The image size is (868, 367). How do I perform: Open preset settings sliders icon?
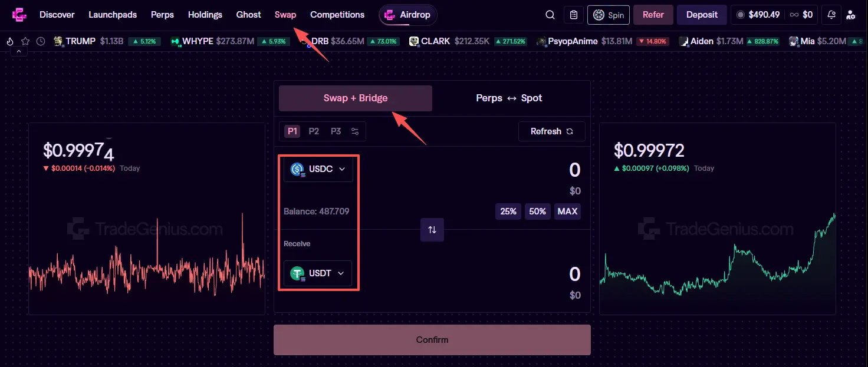pyautogui.click(x=355, y=131)
